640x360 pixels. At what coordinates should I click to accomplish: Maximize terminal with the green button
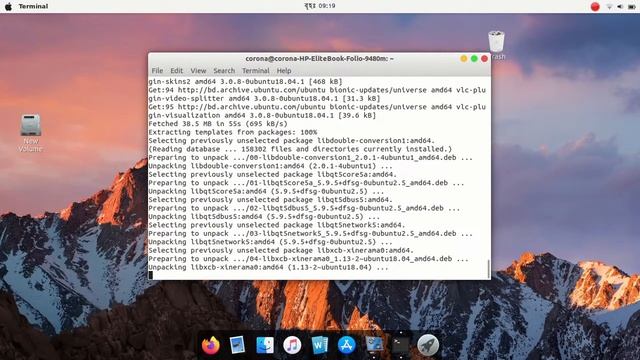coord(474,59)
